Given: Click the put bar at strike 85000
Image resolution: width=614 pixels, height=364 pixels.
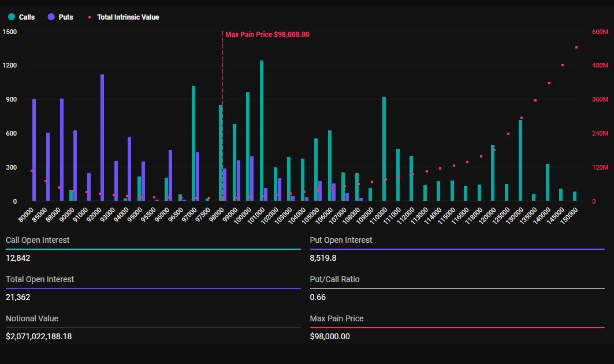Looking at the screenshot, I should [x=48, y=167].
